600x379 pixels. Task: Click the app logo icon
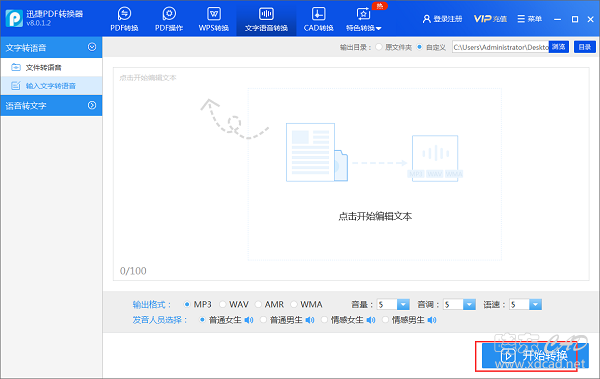[14, 18]
